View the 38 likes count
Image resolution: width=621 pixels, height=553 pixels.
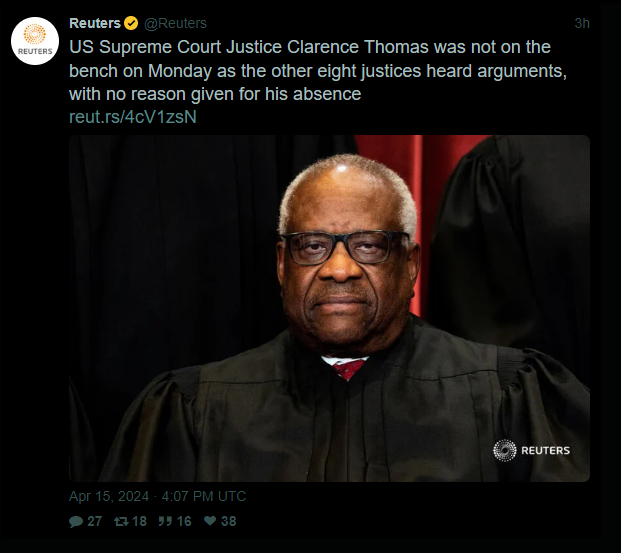click(x=229, y=521)
